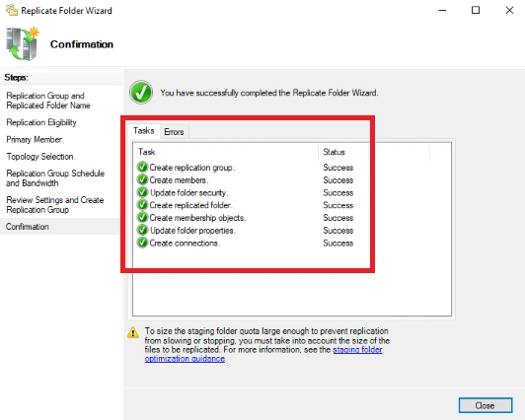Click 'Replication Group Schedule and Bandwidth' step
The width and height of the screenshot is (525, 420).
click(55, 177)
